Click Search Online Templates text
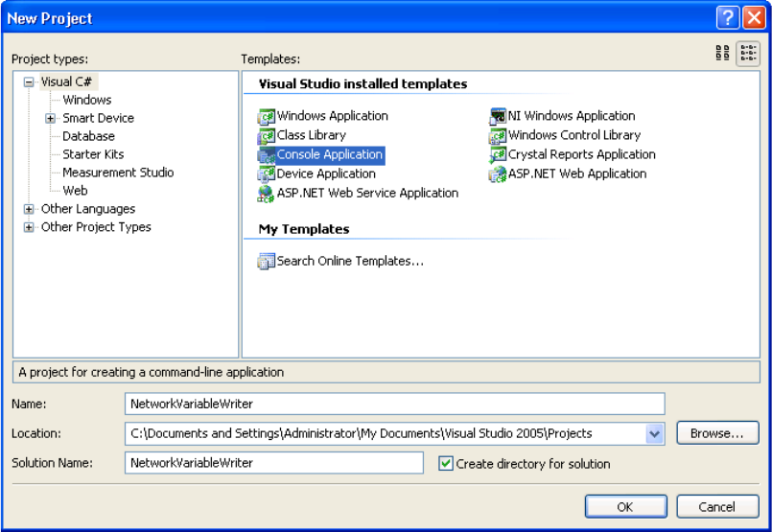The image size is (772, 532). click(350, 261)
